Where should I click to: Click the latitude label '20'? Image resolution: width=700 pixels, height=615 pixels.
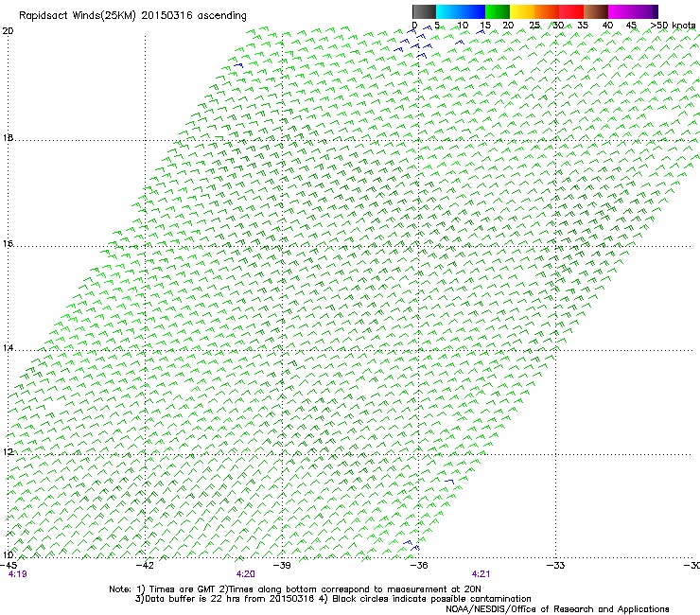click(x=8, y=31)
